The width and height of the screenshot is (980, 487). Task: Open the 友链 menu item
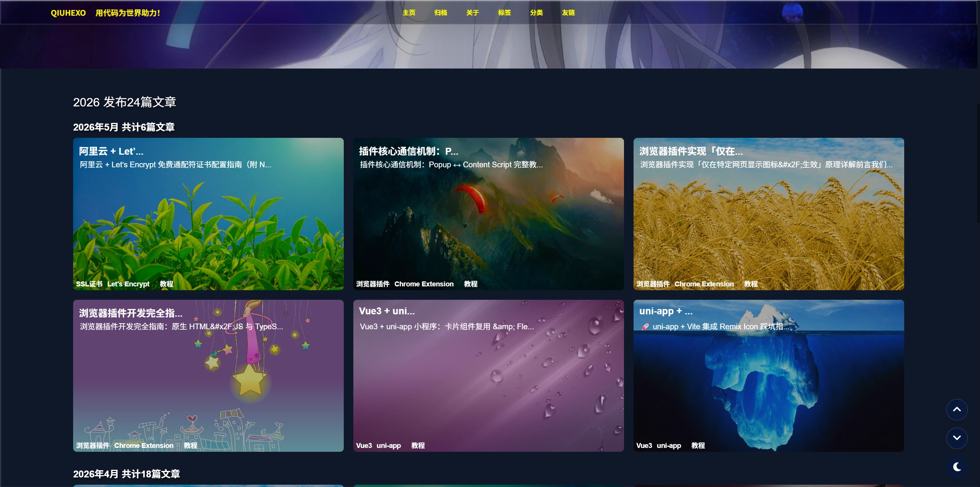pos(568,13)
